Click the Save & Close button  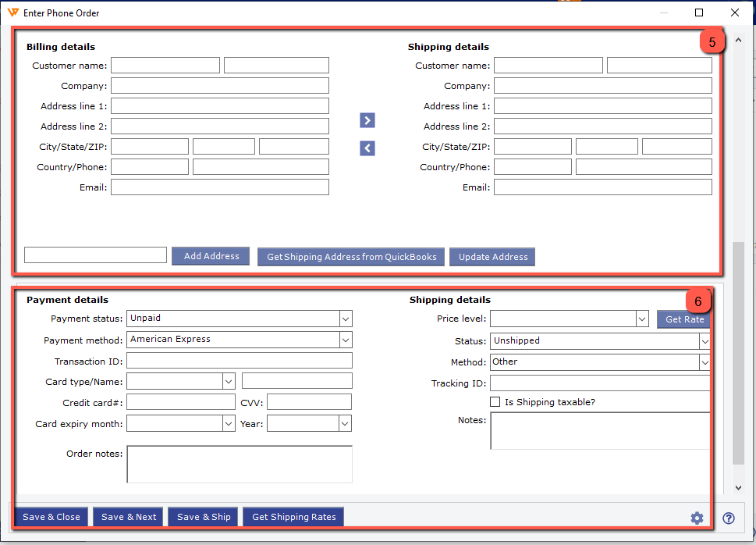[51, 517]
